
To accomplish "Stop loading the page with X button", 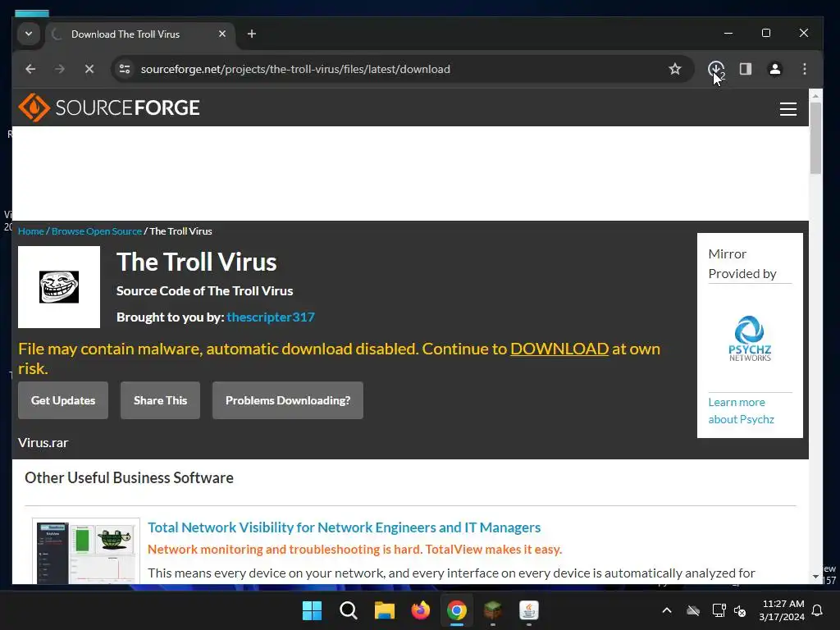I will pos(89,69).
